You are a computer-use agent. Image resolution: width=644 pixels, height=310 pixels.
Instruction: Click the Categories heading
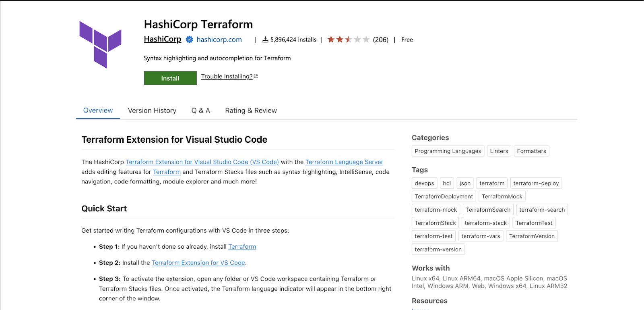click(430, 137)
